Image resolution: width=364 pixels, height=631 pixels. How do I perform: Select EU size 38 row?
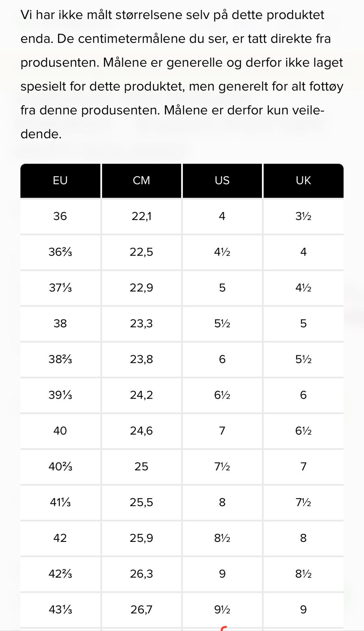[x=60, y=323]
